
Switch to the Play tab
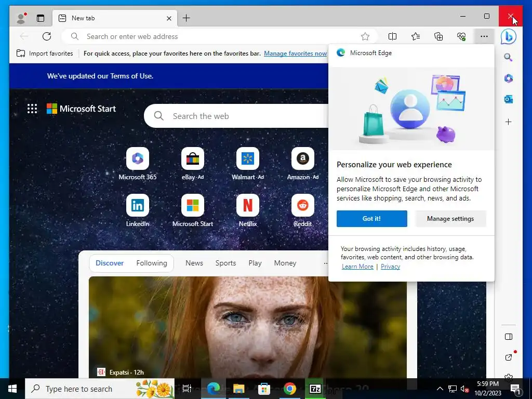(x=255, y=263)
